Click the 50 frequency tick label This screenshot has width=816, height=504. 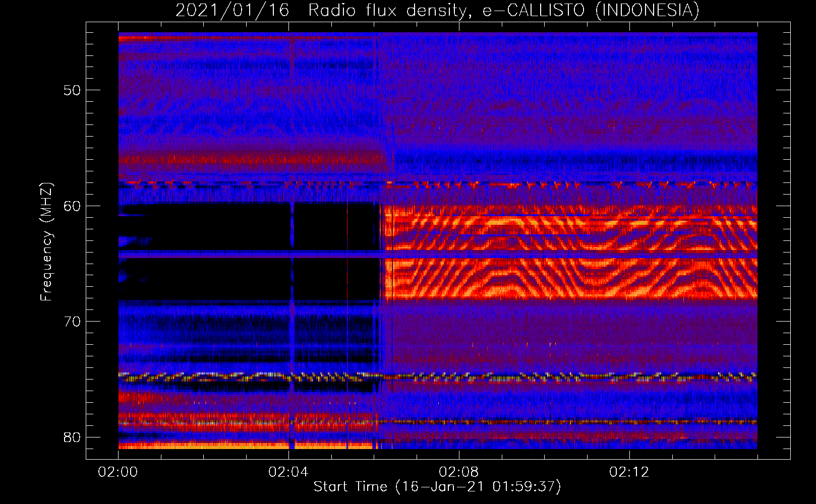(x=72, y=90)
